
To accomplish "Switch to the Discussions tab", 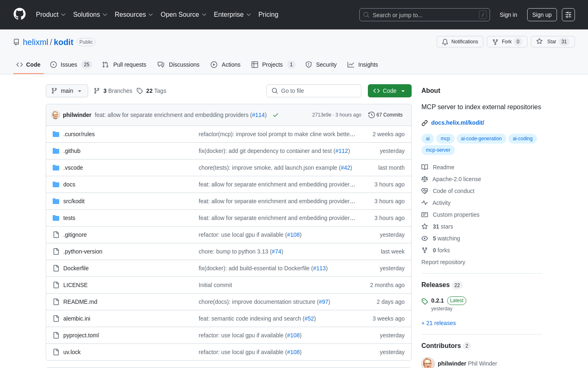I will [x=178, y=65].
